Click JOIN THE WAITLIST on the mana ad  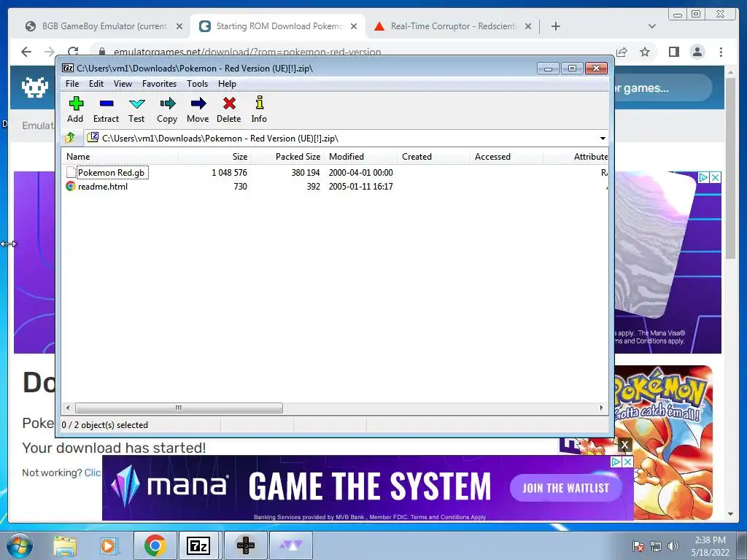pyautogui.click(x=566, y=488)
